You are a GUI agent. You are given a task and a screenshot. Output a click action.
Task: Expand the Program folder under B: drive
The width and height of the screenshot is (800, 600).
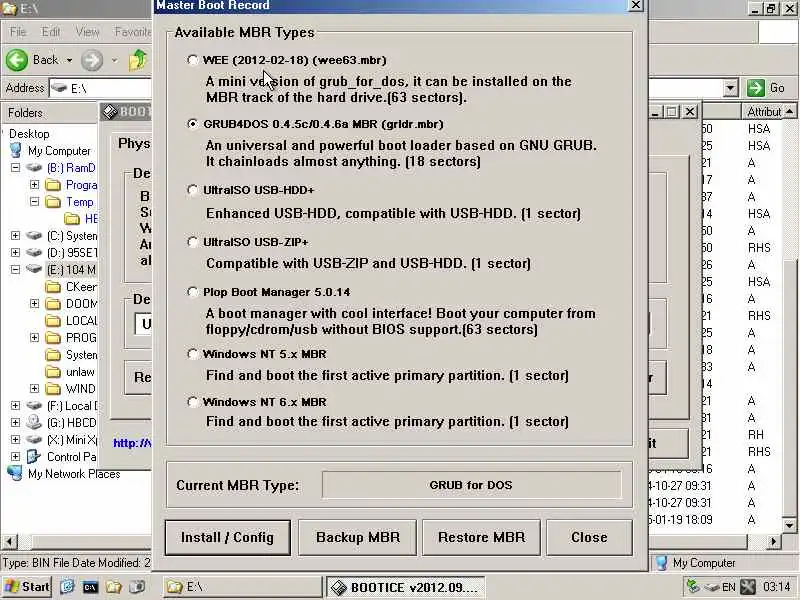click(34, 184)
